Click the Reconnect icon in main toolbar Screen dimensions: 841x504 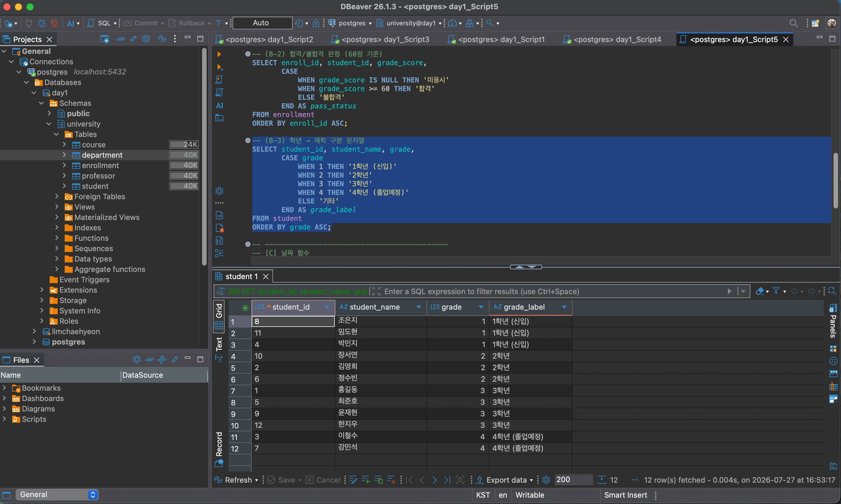[x=42, y=23]
